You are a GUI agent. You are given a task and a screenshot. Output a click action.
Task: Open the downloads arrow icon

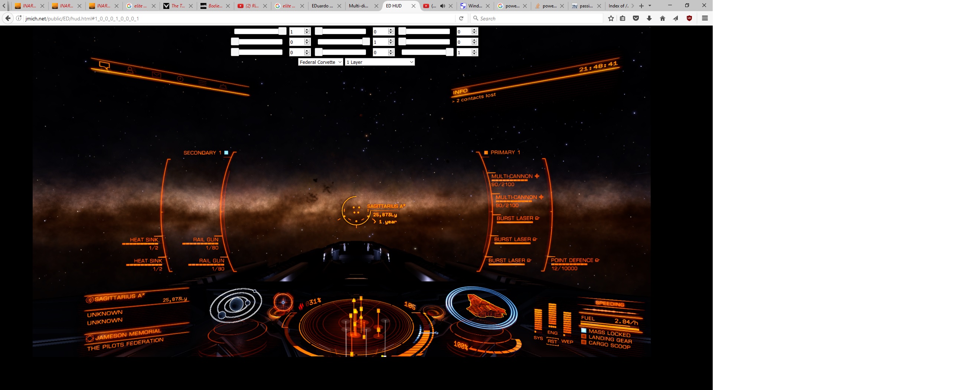tap(649, 18)
